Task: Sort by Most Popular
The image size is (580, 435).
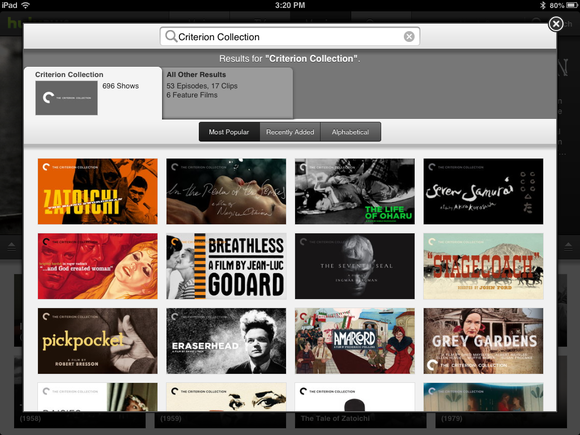Action: point(229,132)
